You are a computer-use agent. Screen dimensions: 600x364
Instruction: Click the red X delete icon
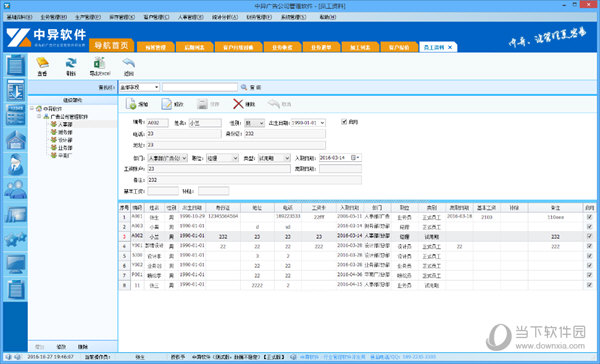click(238, 104)
